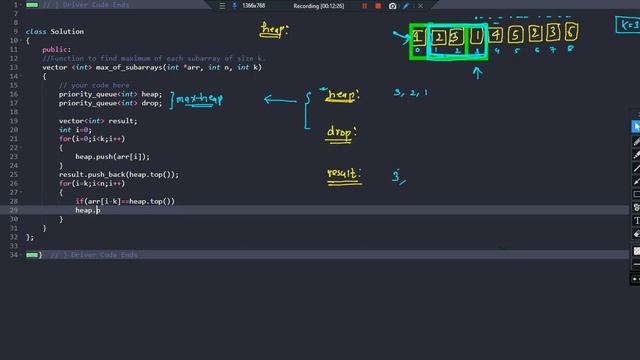Toggle the microphone icon in recording bar

[x=234, y=6]
